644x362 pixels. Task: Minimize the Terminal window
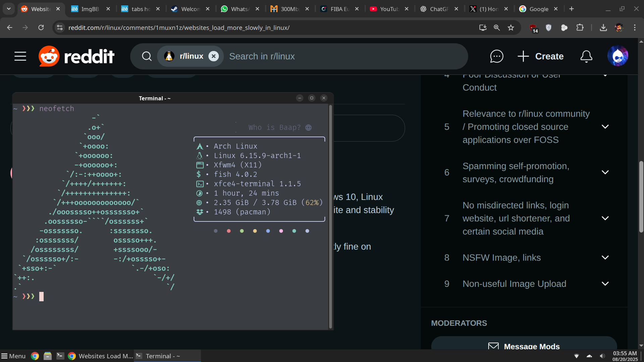coord(300,98)
